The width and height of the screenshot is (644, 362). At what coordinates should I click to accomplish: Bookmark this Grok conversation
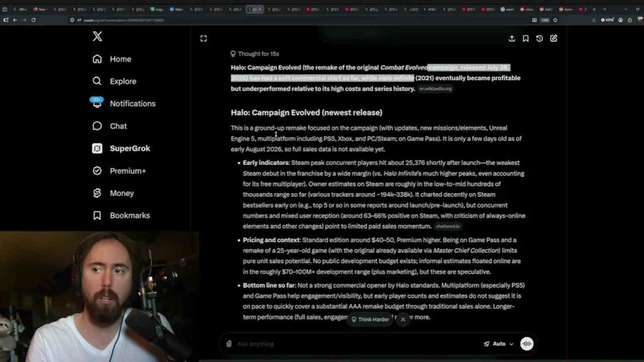[x=526, y=38]
